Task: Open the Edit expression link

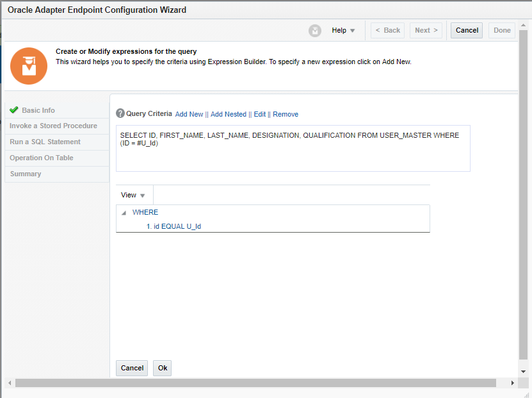Action: click(x=259, y=114)
